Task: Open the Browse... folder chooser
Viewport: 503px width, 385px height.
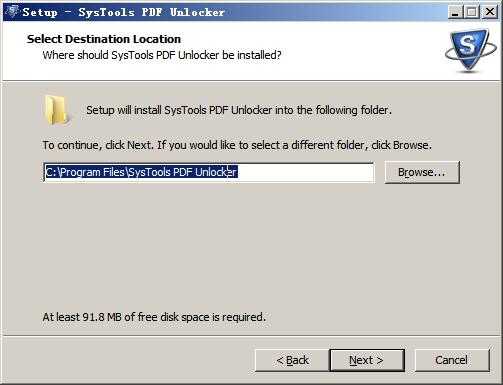Action: tap(422, 172)
